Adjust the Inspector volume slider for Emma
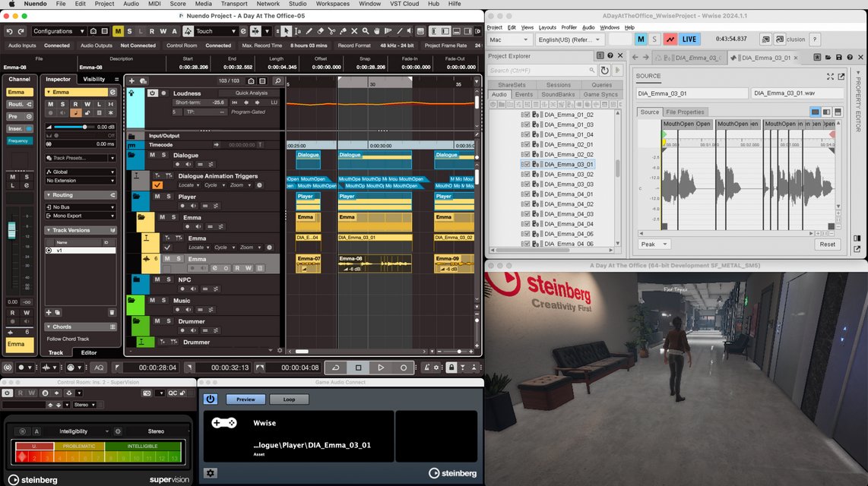 84,127
